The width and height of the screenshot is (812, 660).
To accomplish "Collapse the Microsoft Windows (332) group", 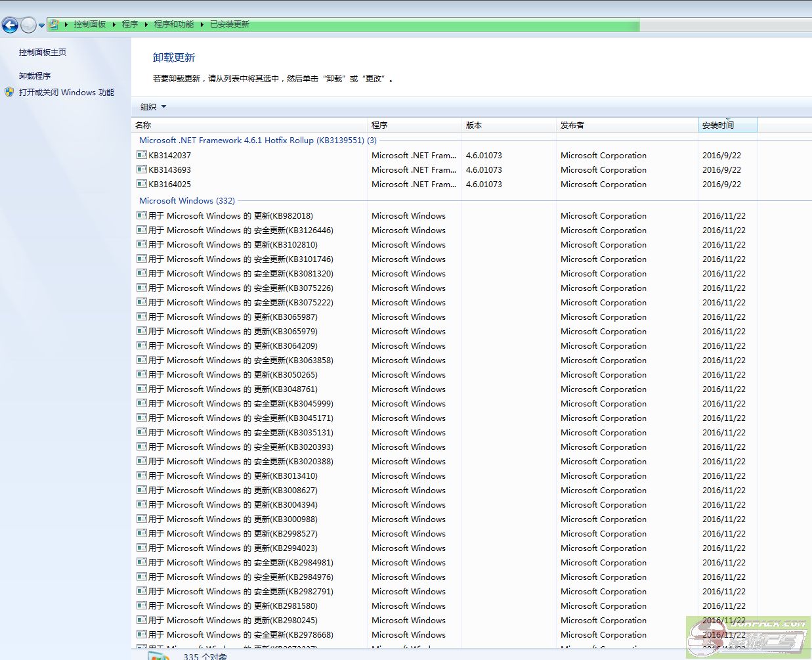I will coord(186,201).
